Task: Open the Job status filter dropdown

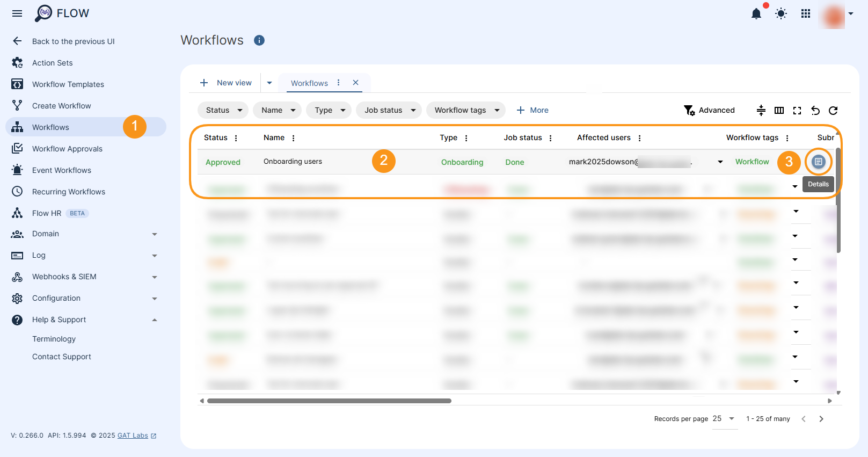Action: pos(389,110)
